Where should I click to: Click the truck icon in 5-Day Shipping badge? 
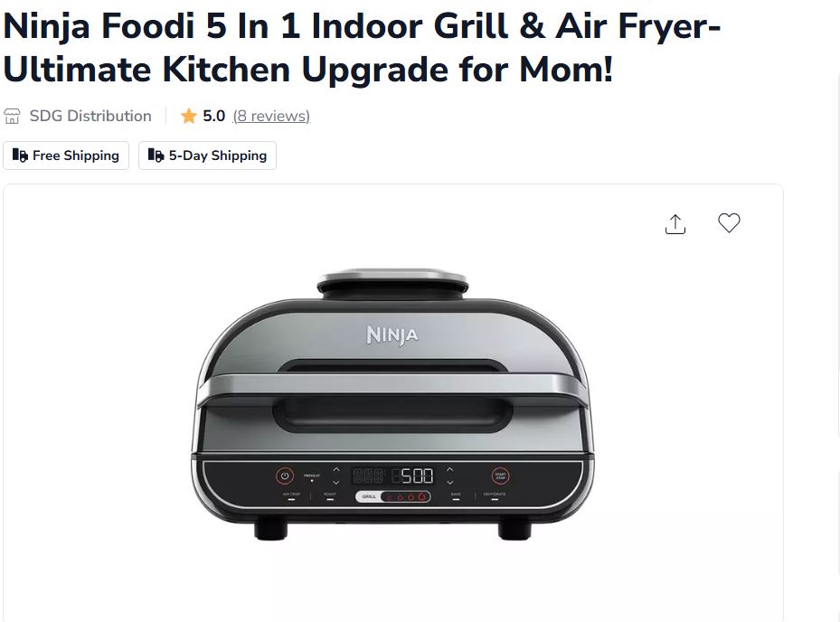coord(156,155)
